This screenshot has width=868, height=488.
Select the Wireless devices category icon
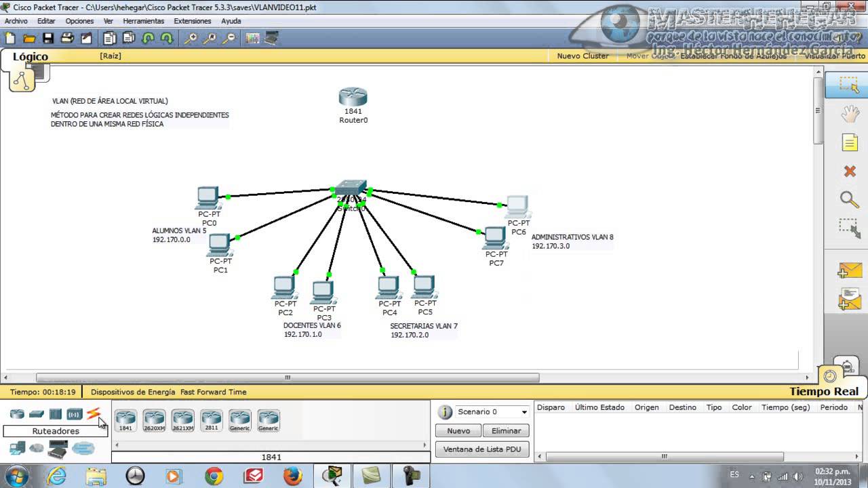(x=74, y=413)
